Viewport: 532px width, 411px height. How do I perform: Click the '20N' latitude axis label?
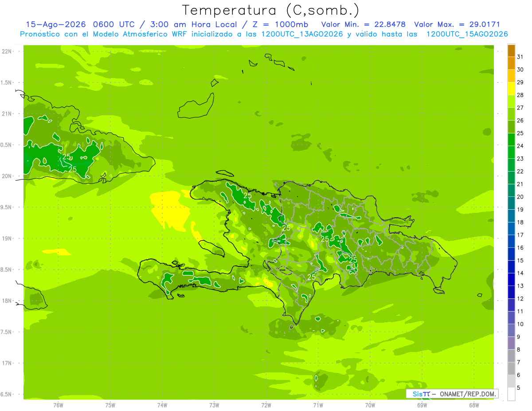pyautogui.click(x=7, y=176)
